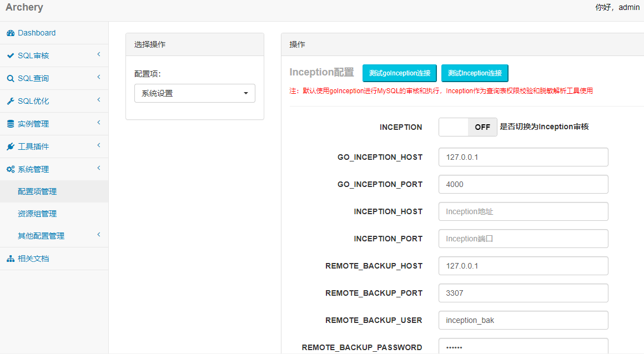644x354 pixels.
Task: Expand the 工具插件 menu chevron
Action: point(99,145)
